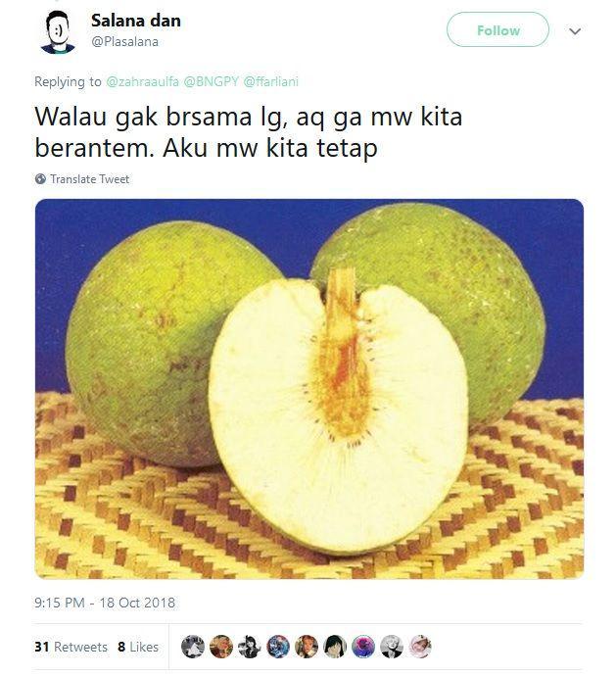Open the Salana dan display name

point(136,21)
